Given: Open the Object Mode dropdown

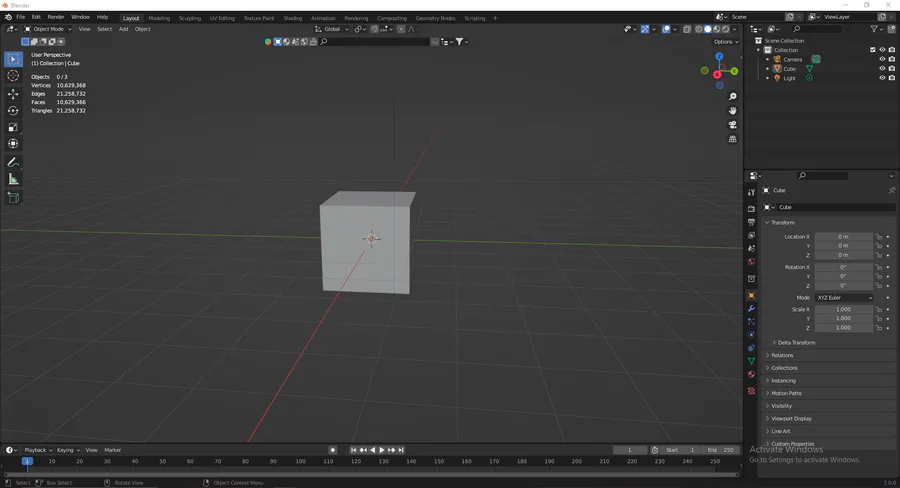Looking at the screenshot, I should [x=48, y=29].
